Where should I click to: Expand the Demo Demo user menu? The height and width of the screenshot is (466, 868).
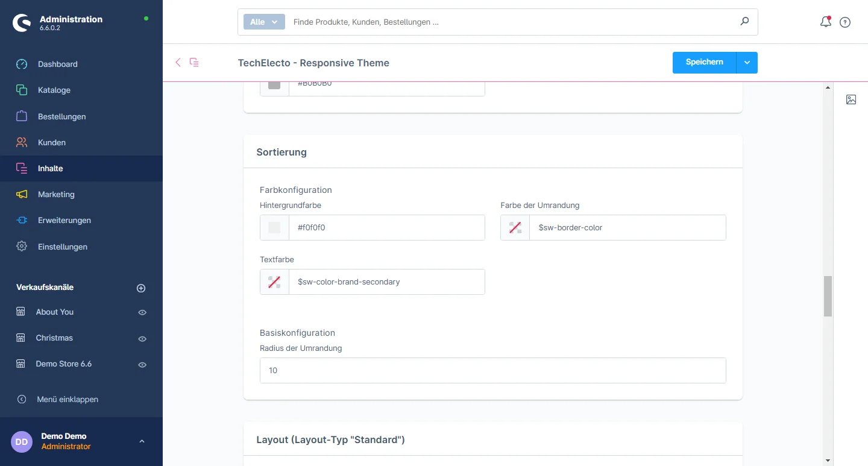pos(142,441)
